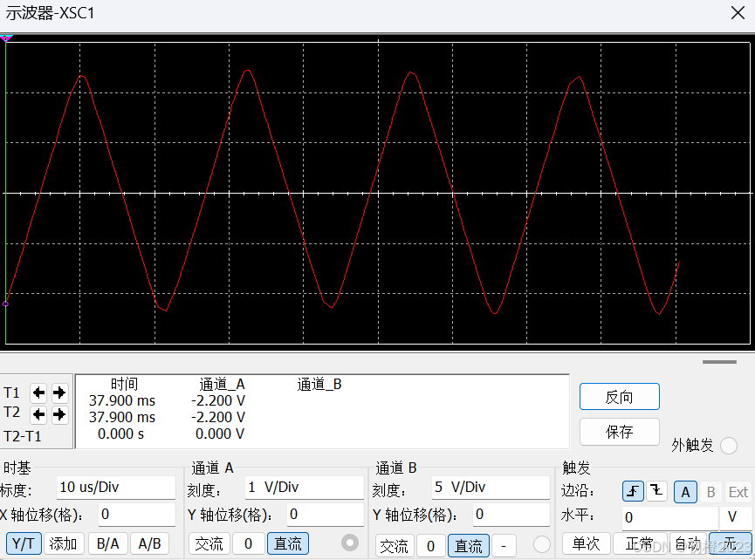The image size is (755, 560).
Task: Move cursor T1 right with arrow
Action: pos(59,393)
